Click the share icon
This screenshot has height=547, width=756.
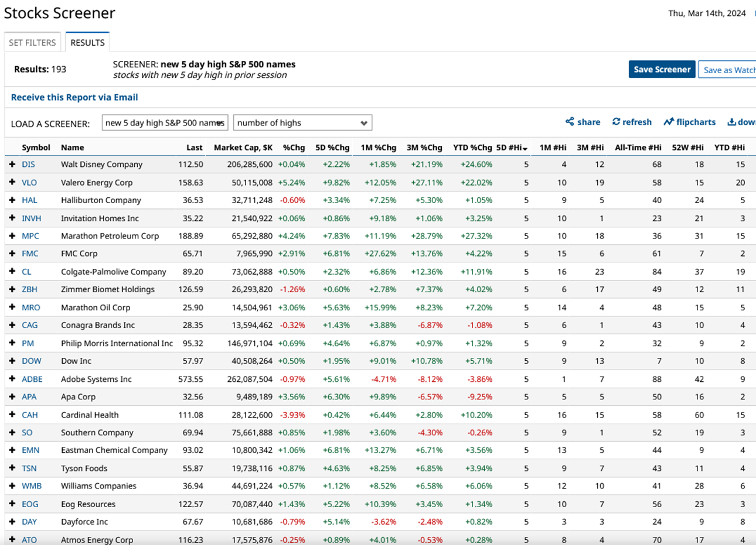pyautogui.click(x=570, y=122)
